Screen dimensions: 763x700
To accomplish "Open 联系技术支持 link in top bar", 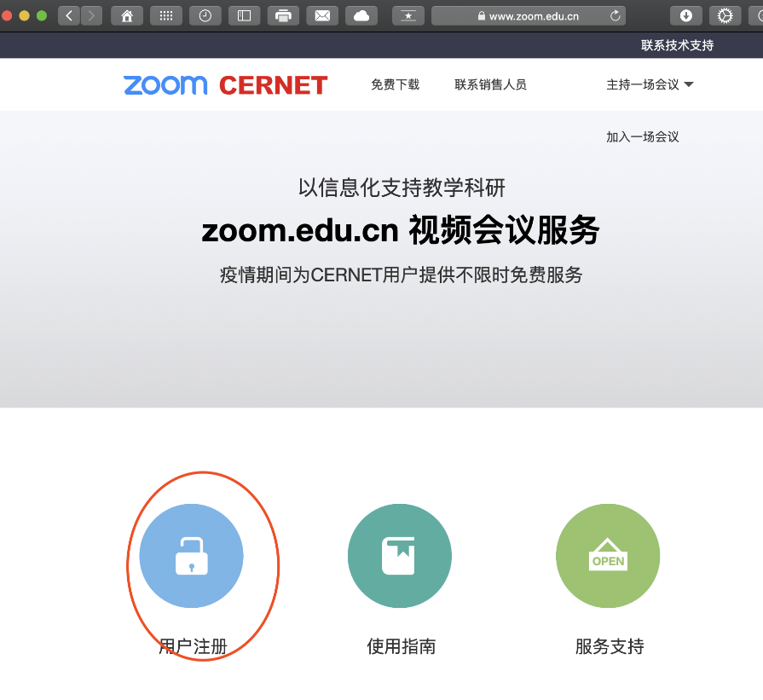I will (x=677, y=45).
